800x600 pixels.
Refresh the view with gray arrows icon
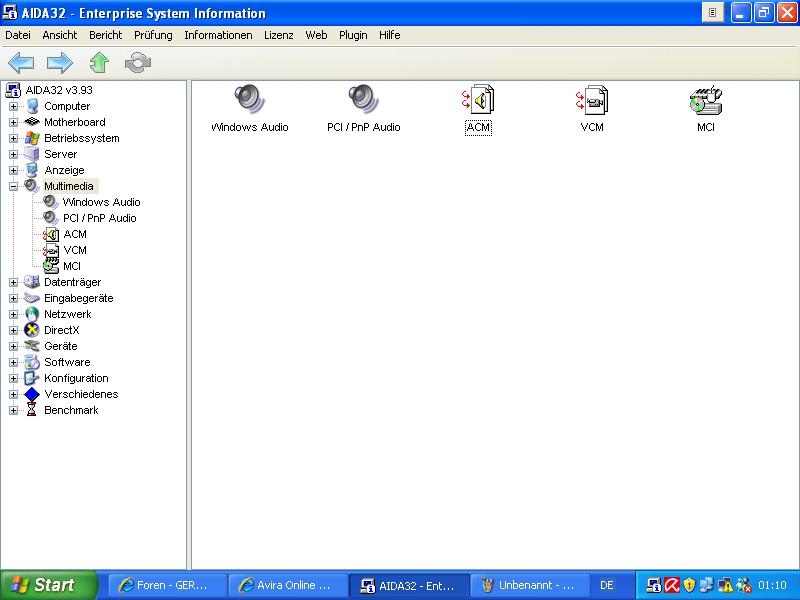tap(138, 63)
